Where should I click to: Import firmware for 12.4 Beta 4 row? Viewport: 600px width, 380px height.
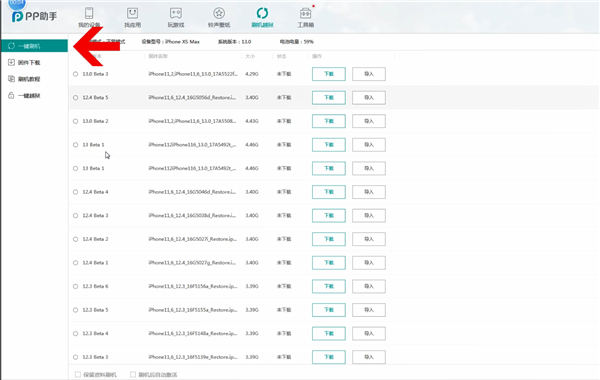[369, 192]
